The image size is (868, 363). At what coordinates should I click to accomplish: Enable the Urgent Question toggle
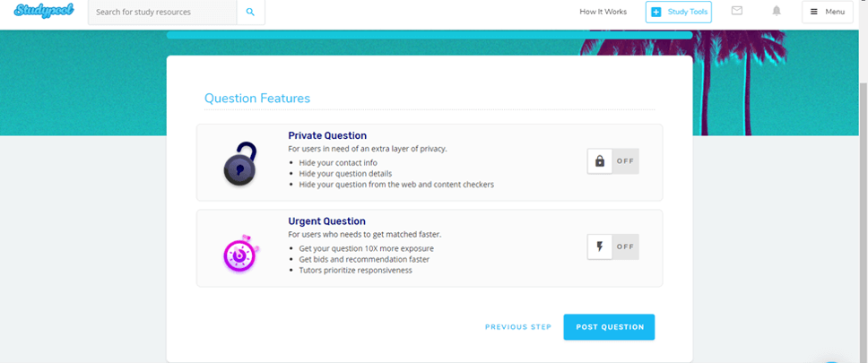[613, 246]
